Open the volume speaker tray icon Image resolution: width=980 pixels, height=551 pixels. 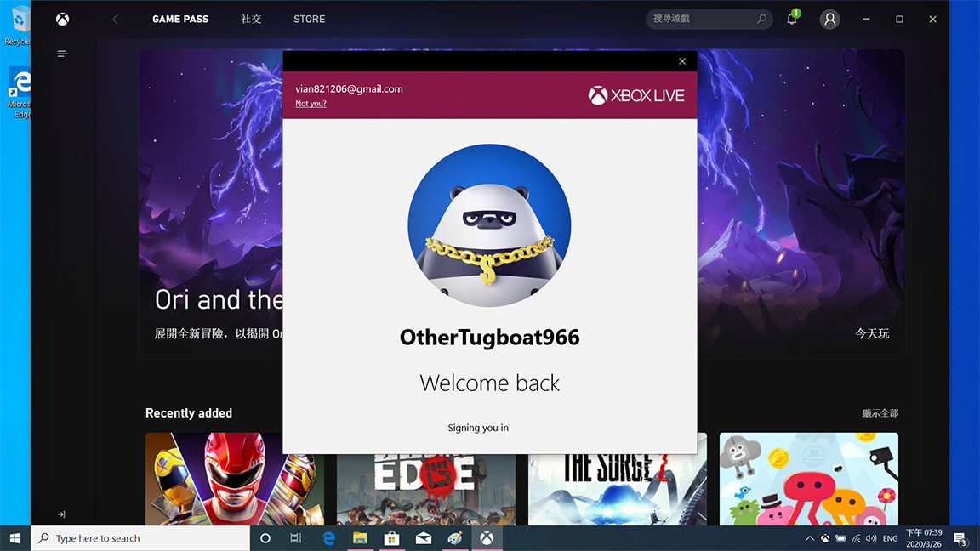point(871,538)
